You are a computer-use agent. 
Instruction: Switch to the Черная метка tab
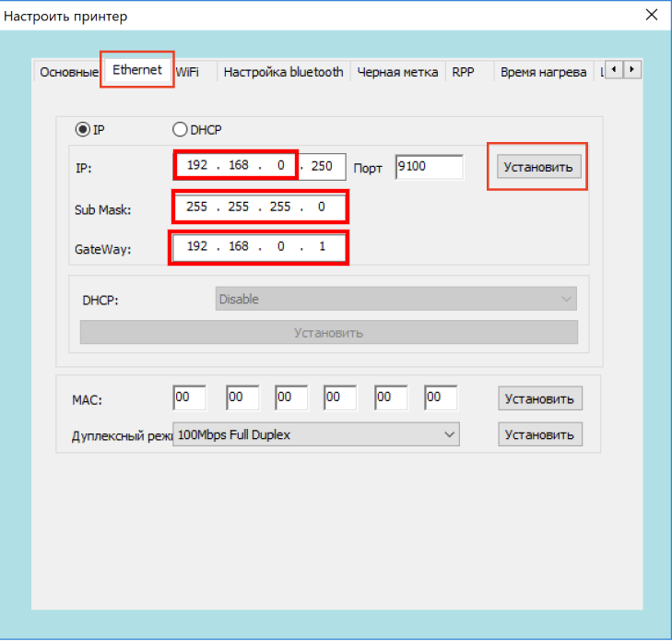pyautogui.click(x=399, y=72)
